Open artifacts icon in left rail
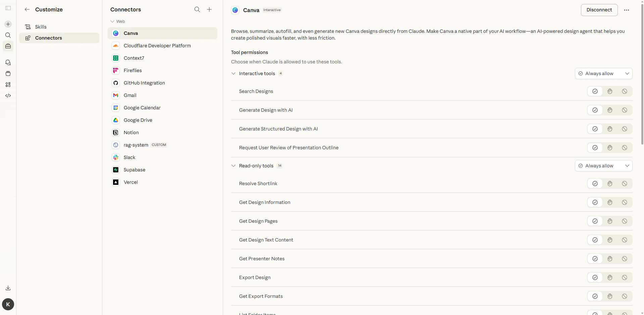Viewport: 644px width, 315px height. 8,85
